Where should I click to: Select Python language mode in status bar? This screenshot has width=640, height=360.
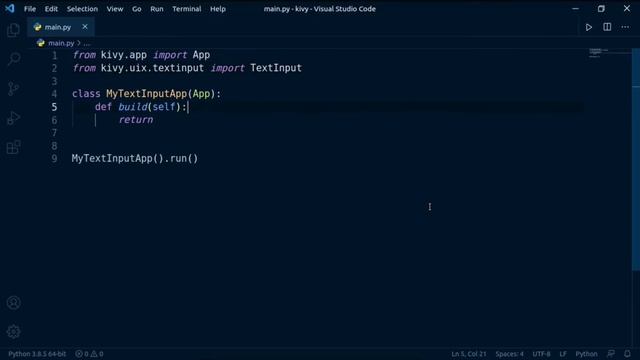pyautogui.click(x=586, y=354)
